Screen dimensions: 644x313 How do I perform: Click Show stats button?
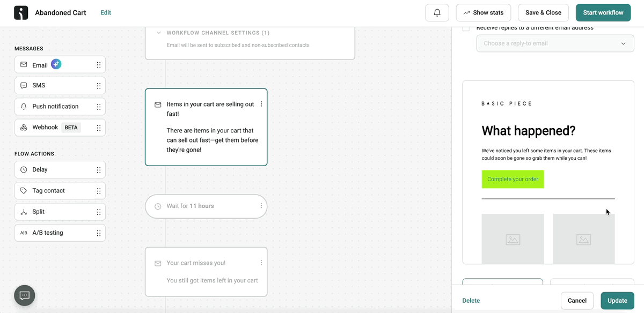483,13
